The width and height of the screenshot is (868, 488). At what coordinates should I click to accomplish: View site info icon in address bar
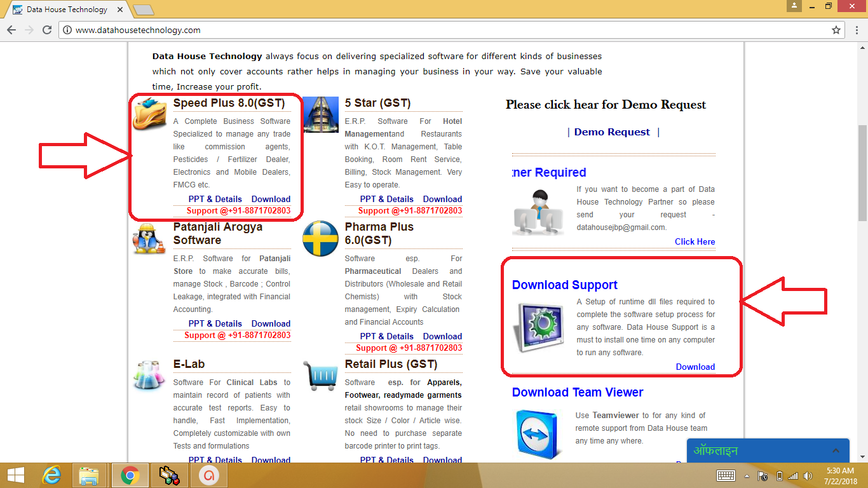67,30
